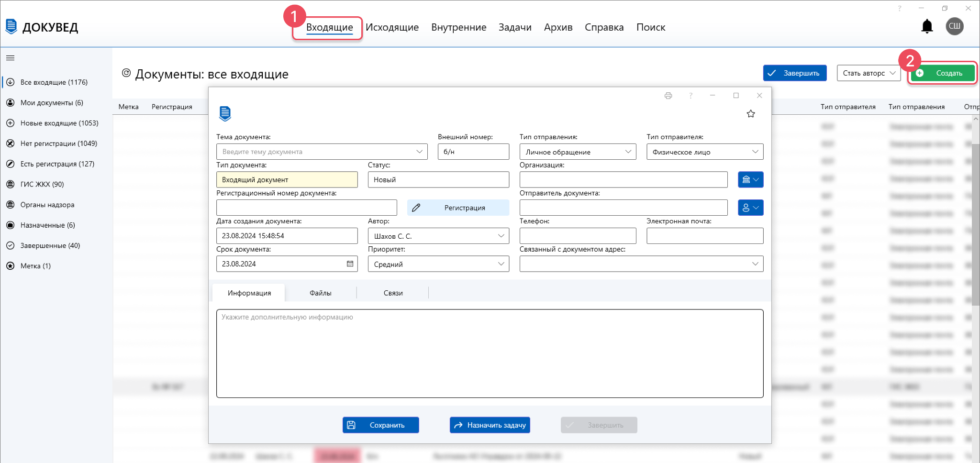Image resolution: width=980 pixels, height=463 pixels.
Task: Expand the Тип отправления dropdown
Action: [x=578, y=152]
